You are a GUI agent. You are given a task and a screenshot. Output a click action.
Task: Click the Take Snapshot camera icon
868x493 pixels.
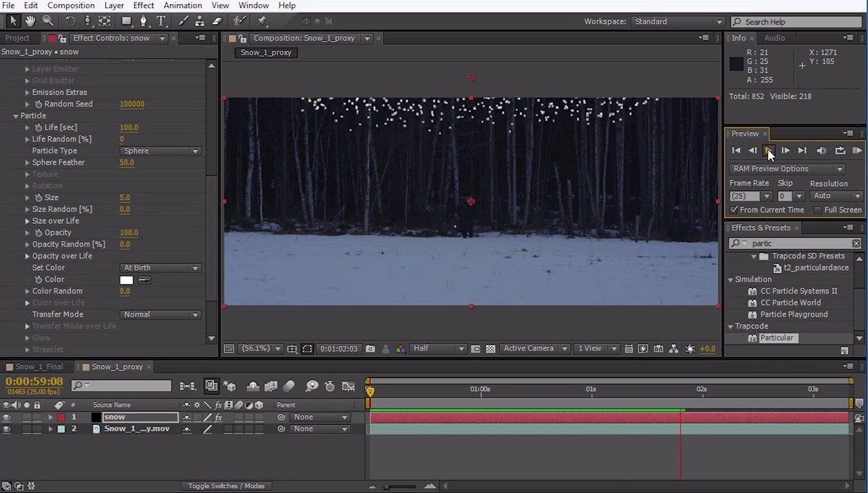(369, 349)
